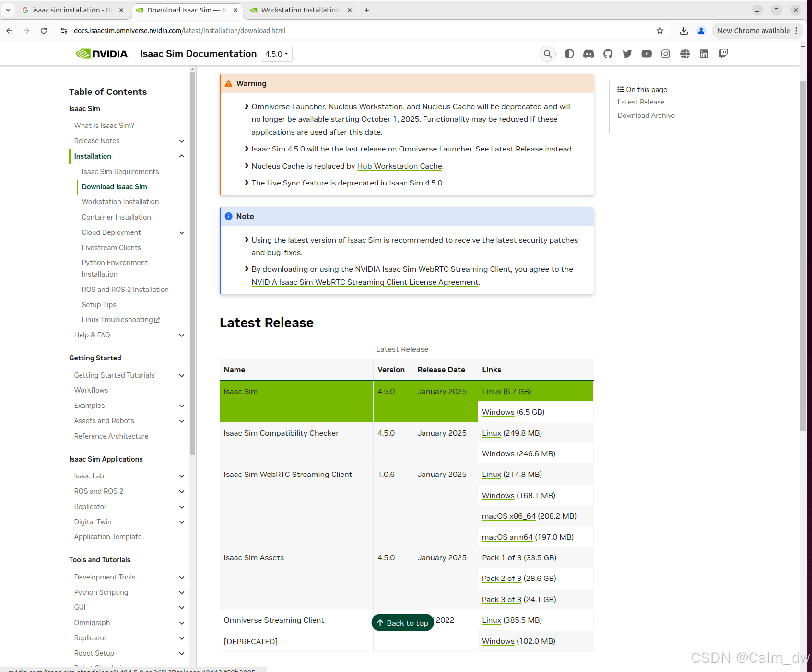The height and width of the screenshot is (672, 812).
Task: Jump to Download Archive on this page
Action: pos(646,116)
